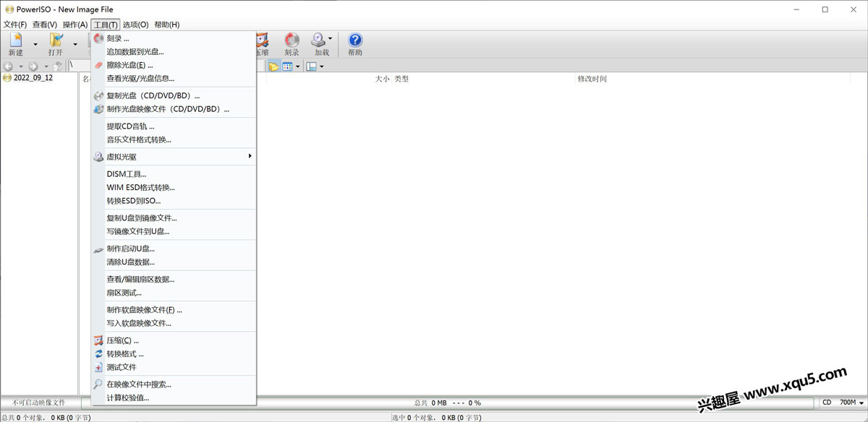
Task: Choose WIM ESD格式转换...
Action: point(174,187)
